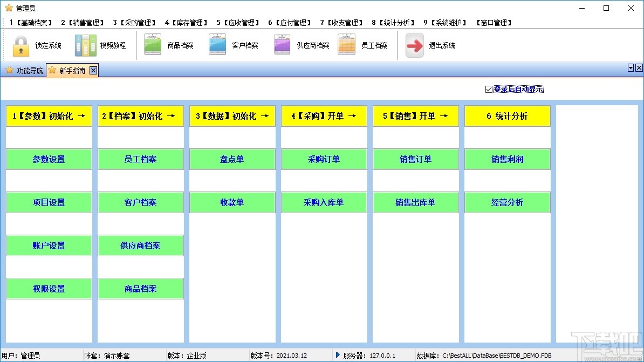This screenshot has width=644, height=362.
Task: Click the exit system (退出系统) red arrow icon
Action: [414, 46]
